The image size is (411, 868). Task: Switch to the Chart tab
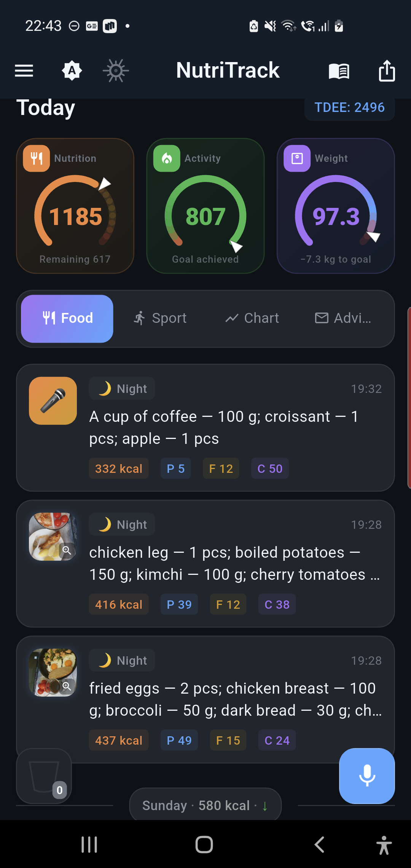(x=252, y=318)
